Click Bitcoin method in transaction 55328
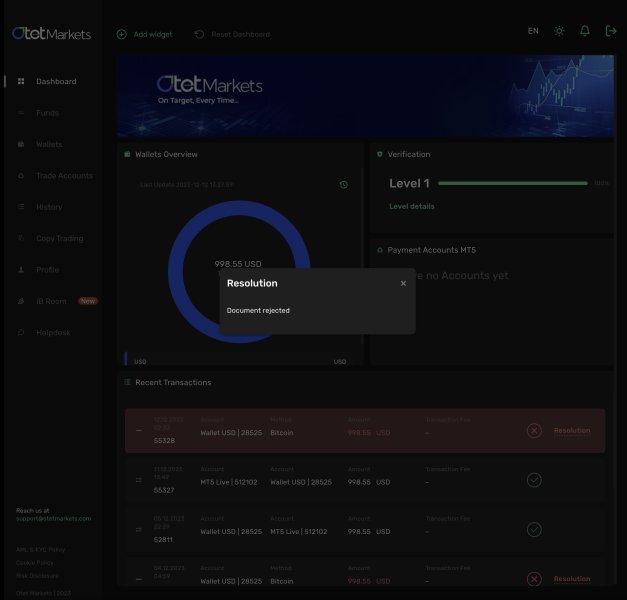 click(282, 432)
